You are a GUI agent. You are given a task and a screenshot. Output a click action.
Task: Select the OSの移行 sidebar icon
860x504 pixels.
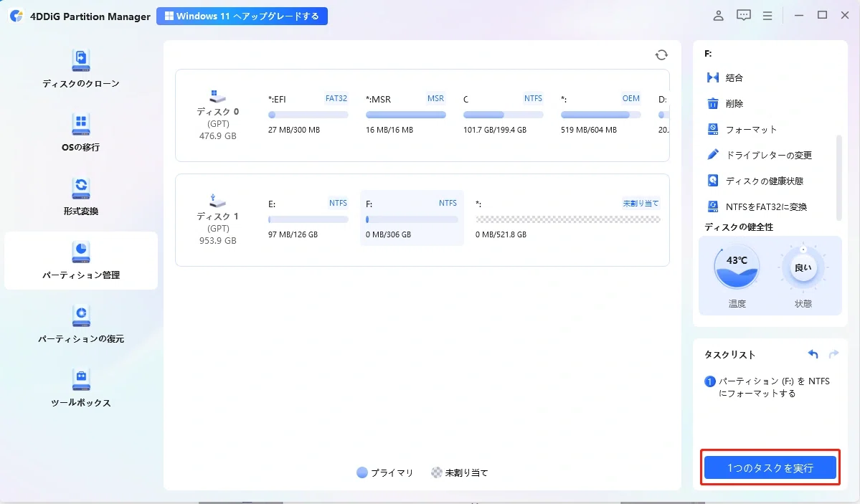point(80,124)
